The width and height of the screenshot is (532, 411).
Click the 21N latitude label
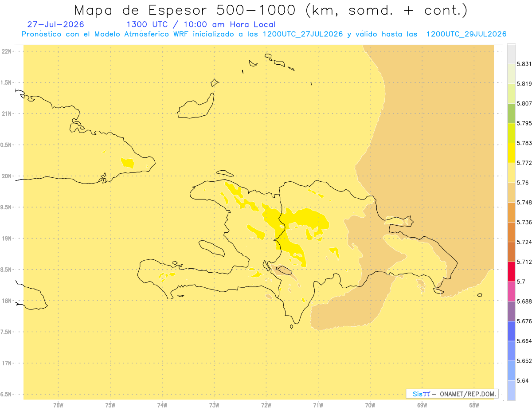pos(6,114)
